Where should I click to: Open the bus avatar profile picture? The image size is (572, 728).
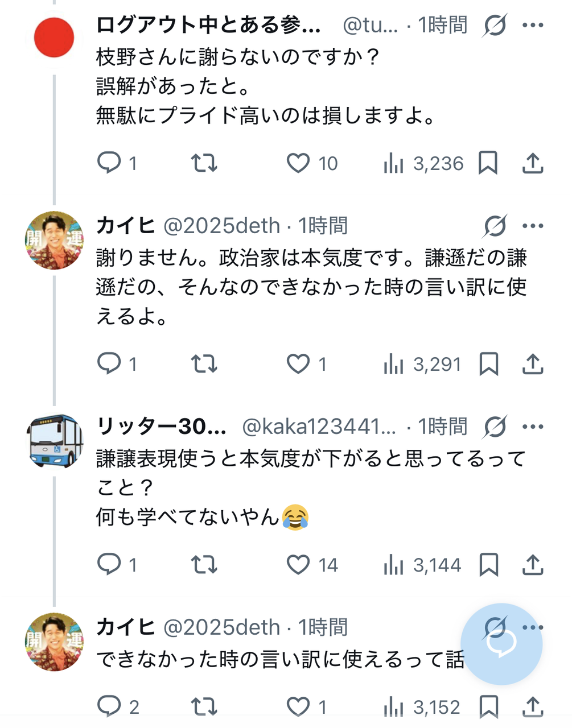pyautogui.click(x=55, y=441)
